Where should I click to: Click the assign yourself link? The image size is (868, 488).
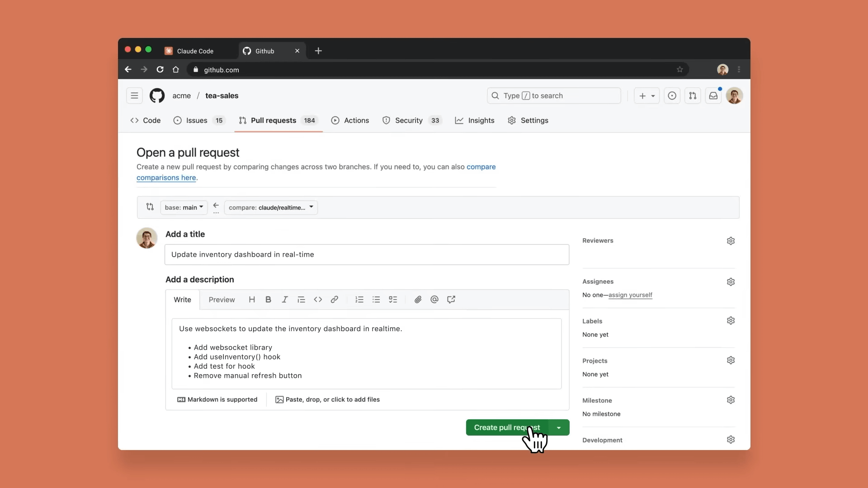coord(630,295)
